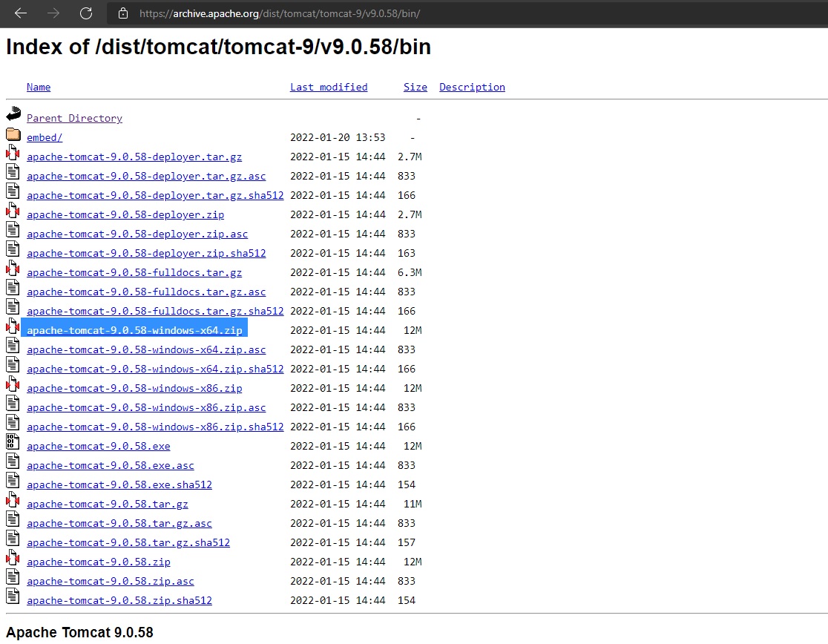Select the '6.3M' size of fulldocs.tar.gz
The width and height of the screenshot is (828, 644).
coord(410,272)
